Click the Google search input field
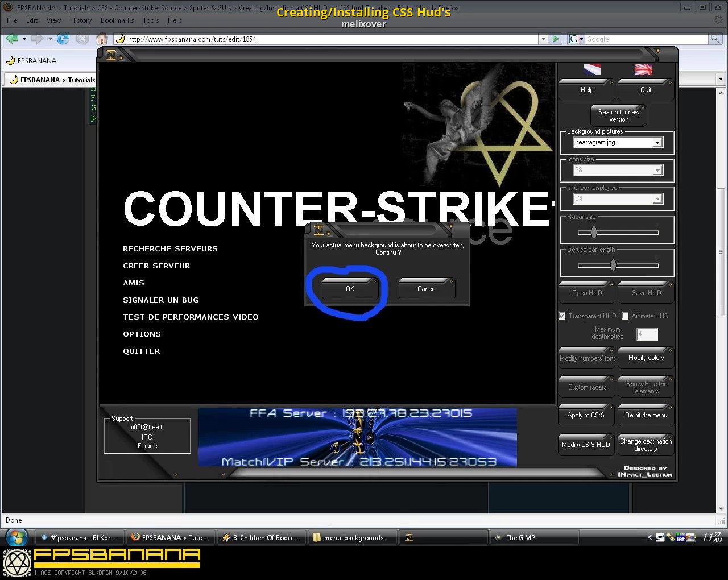 coord(646,39)
